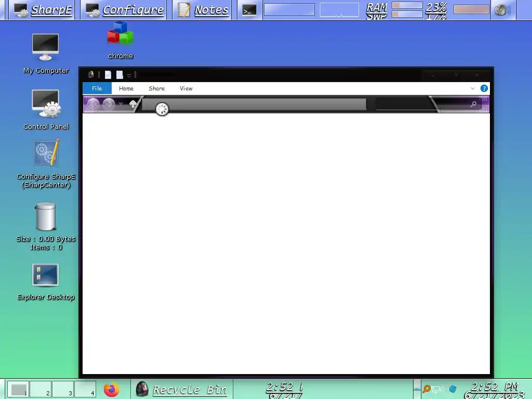Click Recycle Bin window title bar icon
532x399 pixels.
(x=91, y=74)
